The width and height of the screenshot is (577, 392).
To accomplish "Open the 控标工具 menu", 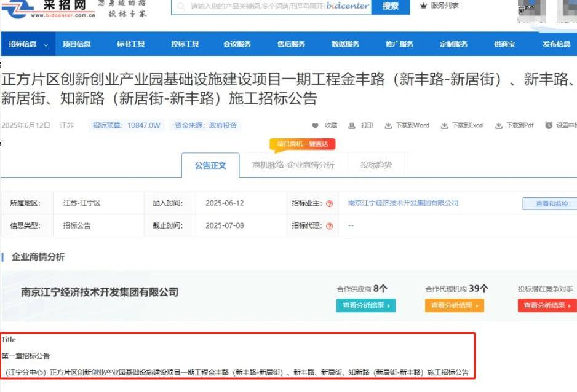I will tap(185, 44).
